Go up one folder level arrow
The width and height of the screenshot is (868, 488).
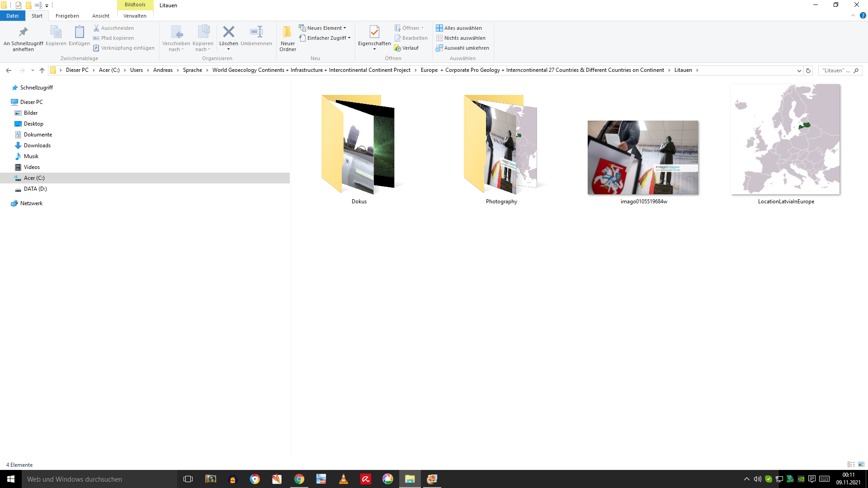[x=42, y=70]
